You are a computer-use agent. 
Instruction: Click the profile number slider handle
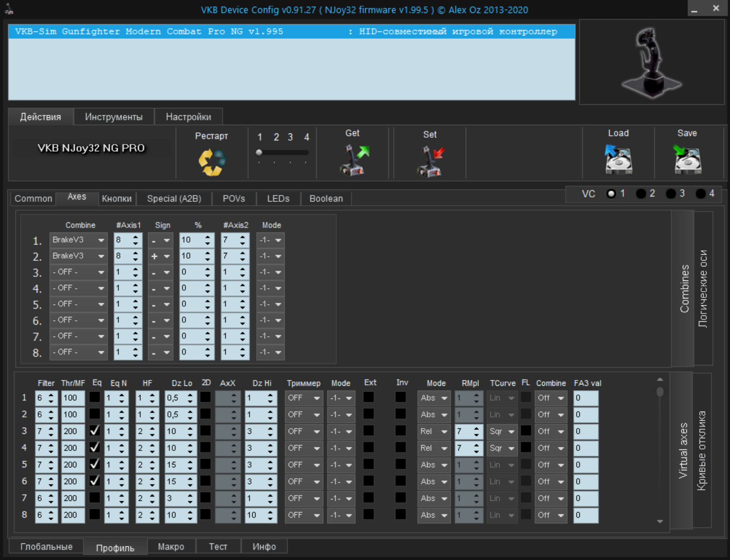259,152
